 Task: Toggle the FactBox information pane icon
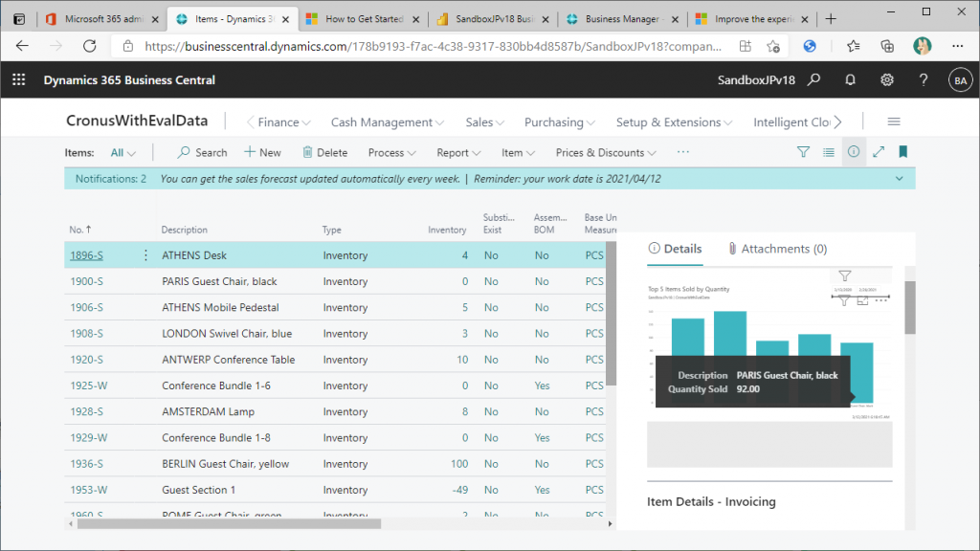pyautogui.click(x=854, y=152)
